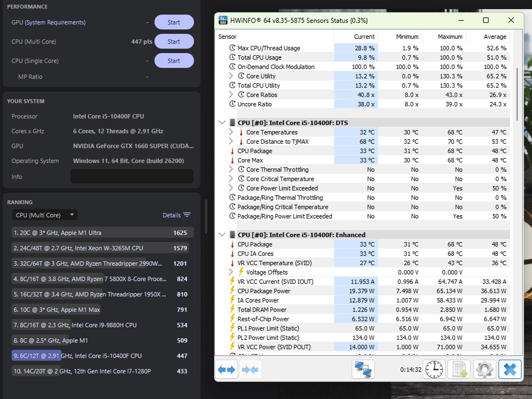Screen dimensions: 532x399
Task: Click the log file add-sheet icon
Action: (x=459, y=369)
